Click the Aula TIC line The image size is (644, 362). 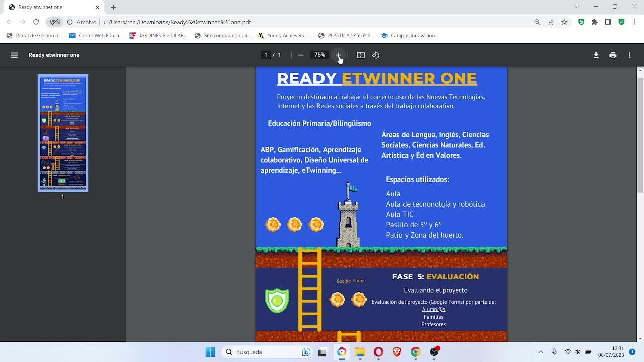399,214
